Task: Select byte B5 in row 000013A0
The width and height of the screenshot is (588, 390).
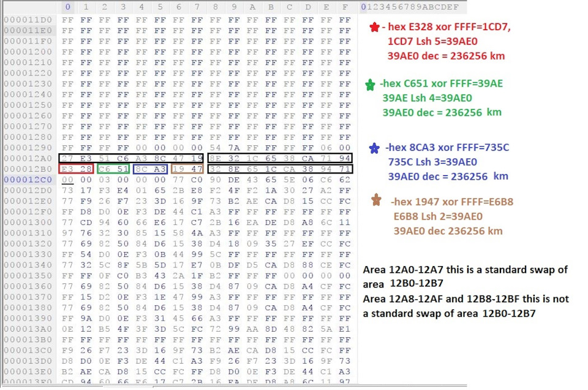Action: click(104, 329)
